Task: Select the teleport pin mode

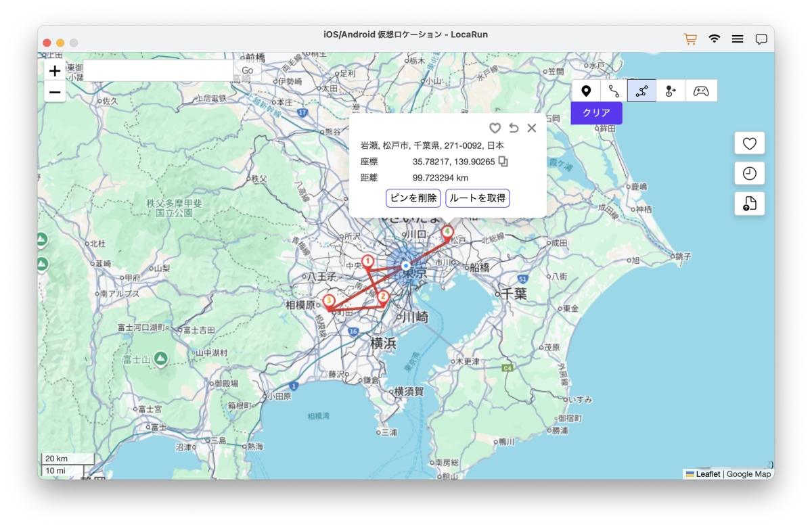Action: tap(586, 91)
